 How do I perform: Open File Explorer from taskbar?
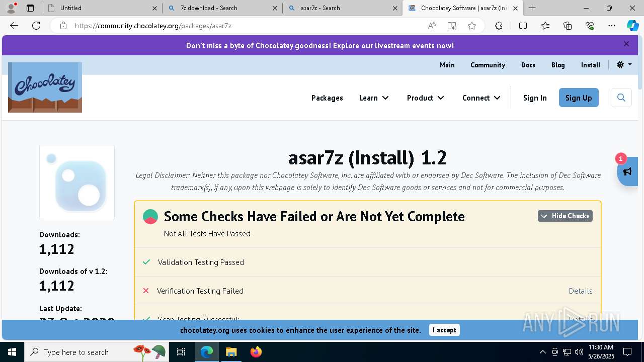231,352
